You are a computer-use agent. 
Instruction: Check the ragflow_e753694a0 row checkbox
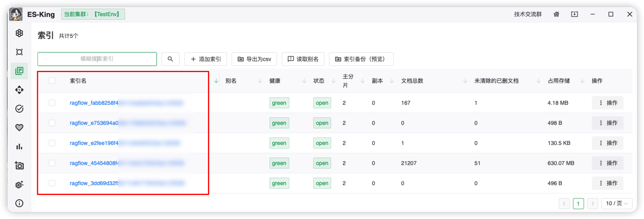pos(52,123)
